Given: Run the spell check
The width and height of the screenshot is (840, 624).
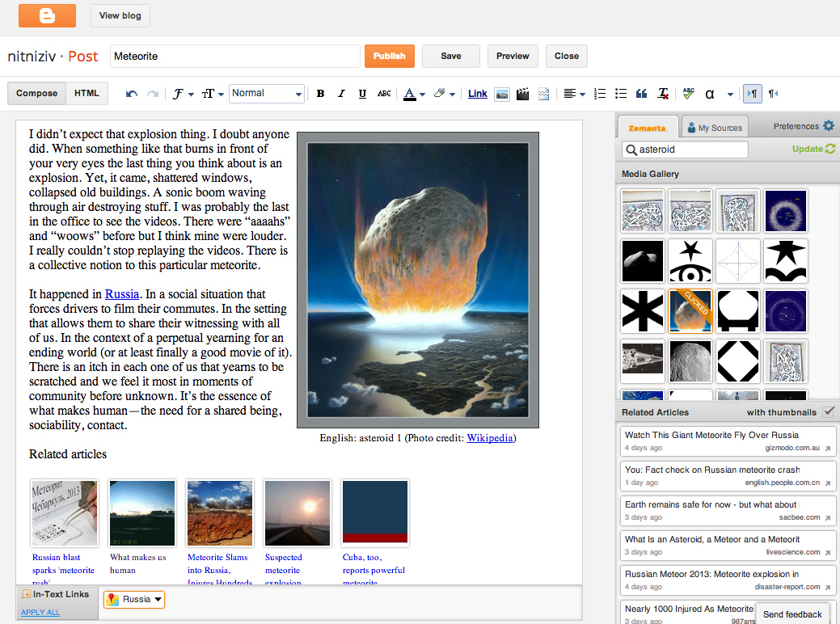Looking at the screenshot, I should (x=688, y=94).
